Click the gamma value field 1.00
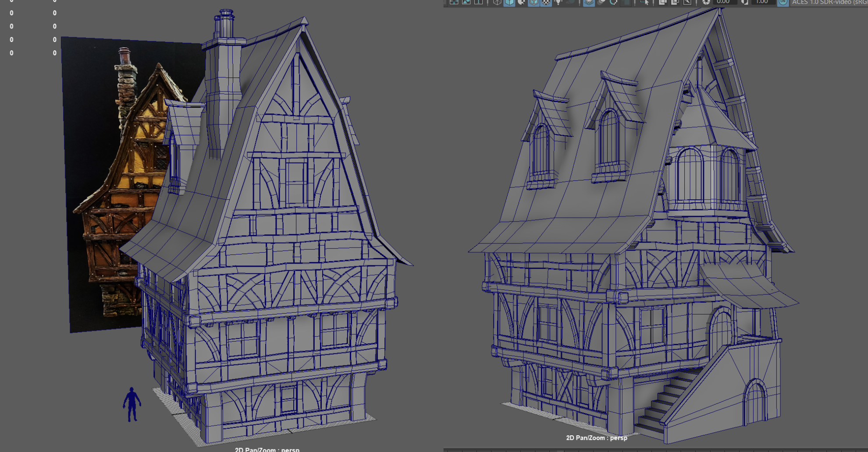The image size is (868, 452). pyautogui.click(x=761, y=2)
